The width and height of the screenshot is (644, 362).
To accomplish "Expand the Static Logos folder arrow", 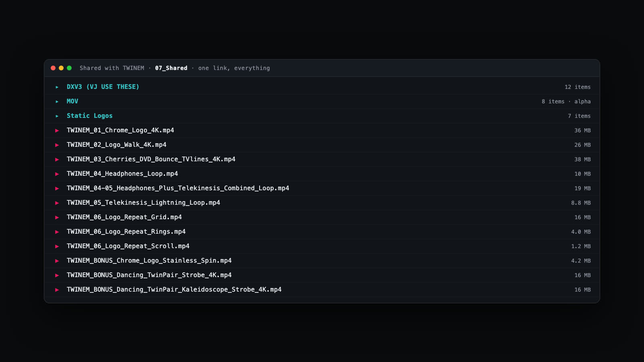I will pos(57,116).
